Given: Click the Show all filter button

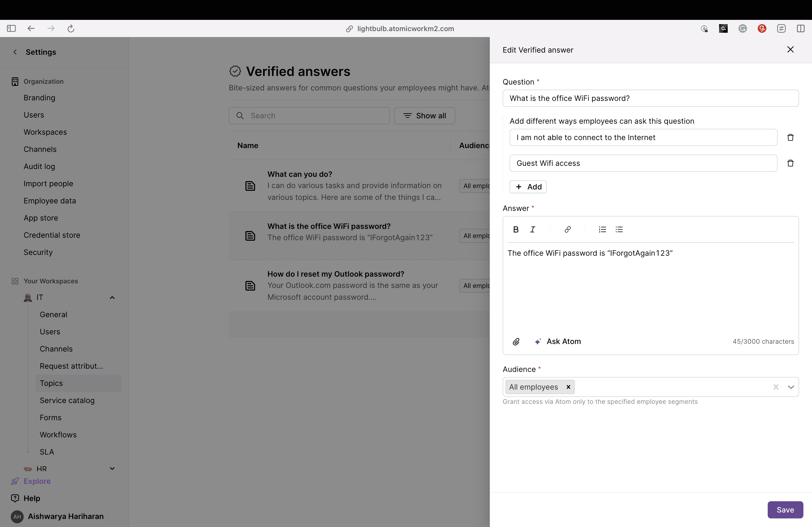Looking at the screenshot, I should coord(425,116).
